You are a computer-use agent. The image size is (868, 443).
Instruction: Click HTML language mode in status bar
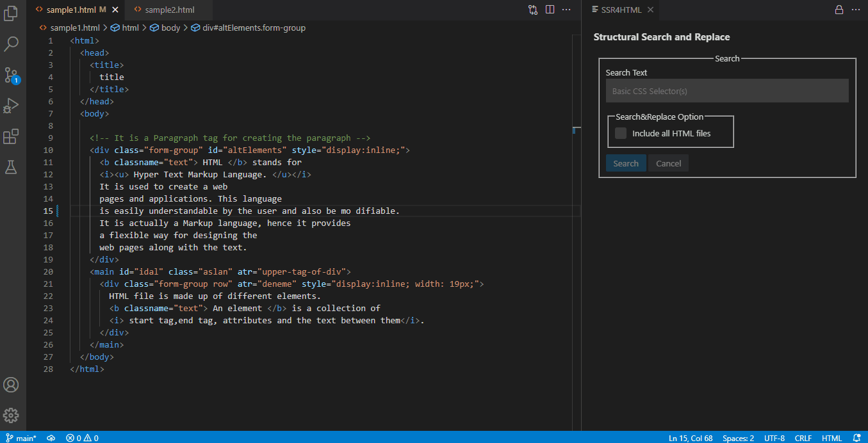tap(831, 438)
